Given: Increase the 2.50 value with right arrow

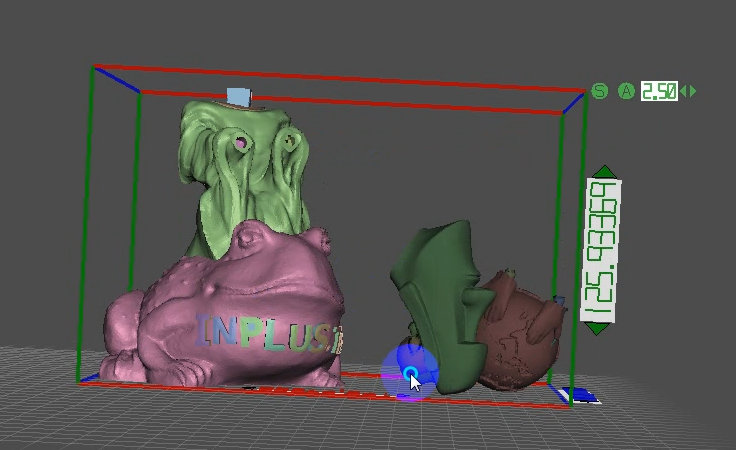Looking at the screenshot, I should (x=693, y=91).
